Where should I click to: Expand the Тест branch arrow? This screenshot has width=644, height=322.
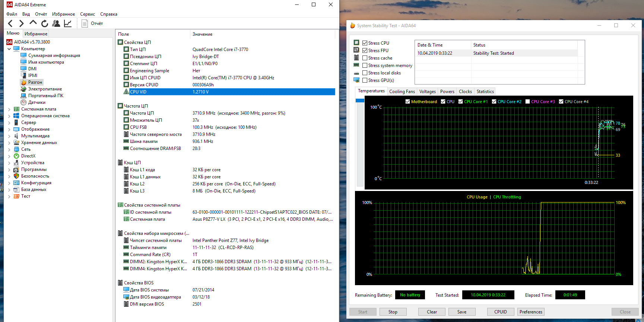[9, 196]
